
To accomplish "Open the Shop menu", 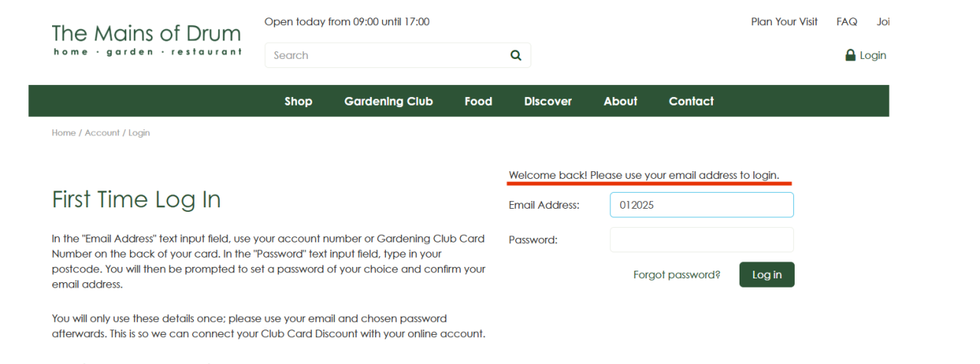I will (299, 101).
